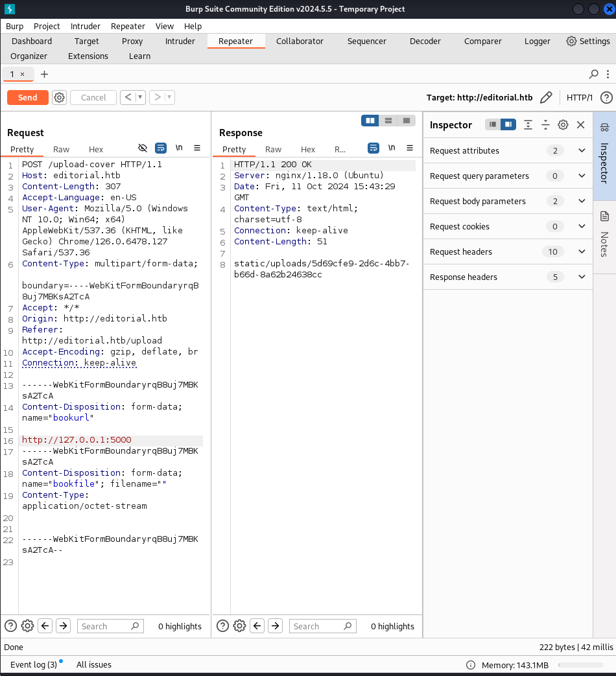Open the Request editor hamburger menu
This screenshot has width=616, height=676.
[197, 148]
